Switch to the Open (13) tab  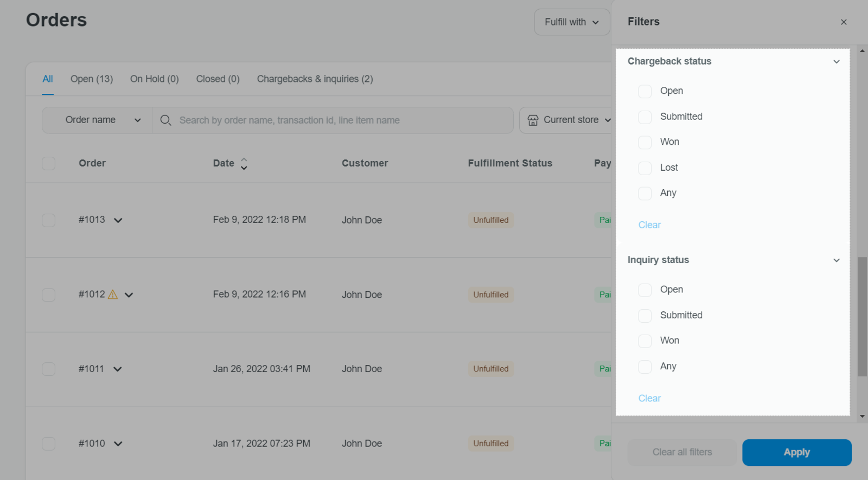click(x=92, y=79)
